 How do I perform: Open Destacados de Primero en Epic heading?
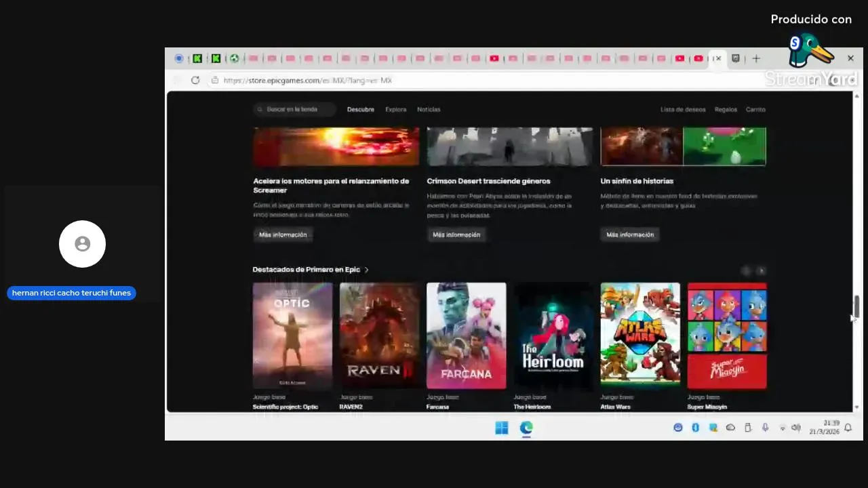pyautogui.click(x=306, y=270)
